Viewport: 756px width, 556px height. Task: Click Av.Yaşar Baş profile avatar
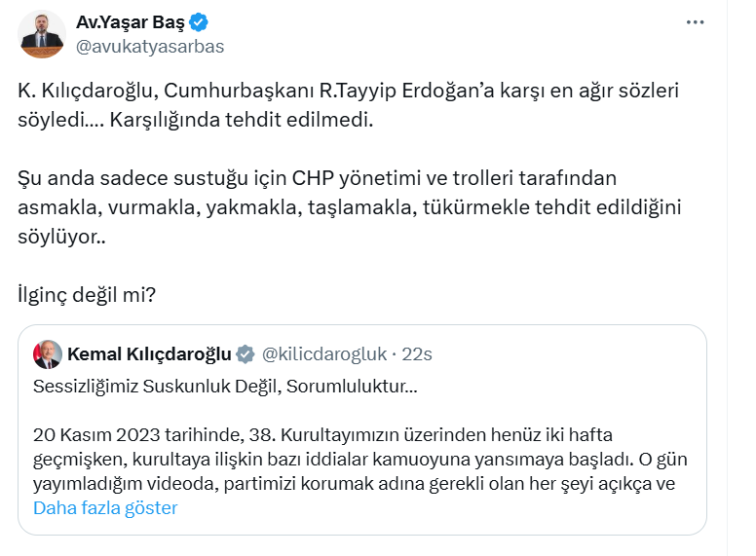pyautogui.click(x=42, y=34)
